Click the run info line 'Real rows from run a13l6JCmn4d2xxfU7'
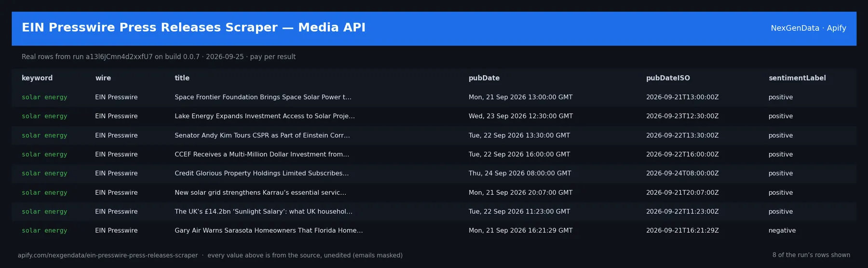Screen dimensions: 868x268 tap(87, 57)
